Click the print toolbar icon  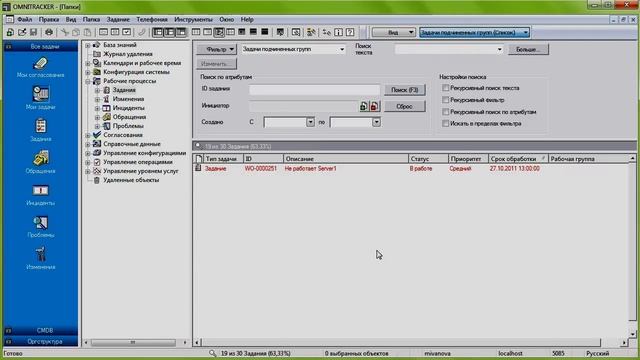point(49,32)
